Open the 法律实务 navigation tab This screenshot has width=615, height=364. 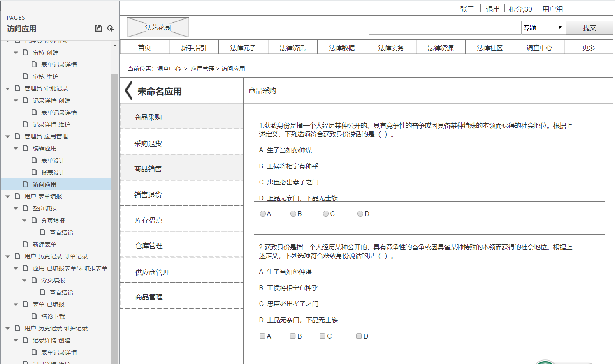point(391,47)
